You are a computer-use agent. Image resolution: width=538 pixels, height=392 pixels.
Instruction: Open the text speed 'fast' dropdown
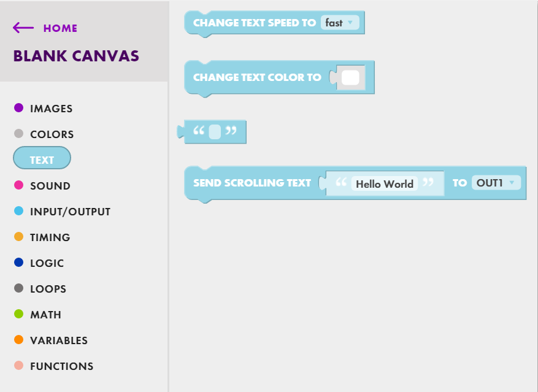[x=339, y=23]
